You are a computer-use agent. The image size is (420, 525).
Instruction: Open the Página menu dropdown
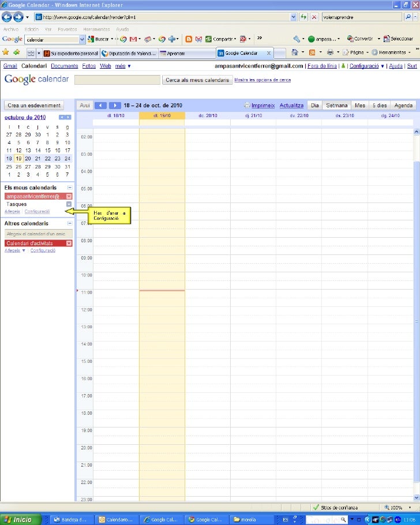tap(355, 52)
